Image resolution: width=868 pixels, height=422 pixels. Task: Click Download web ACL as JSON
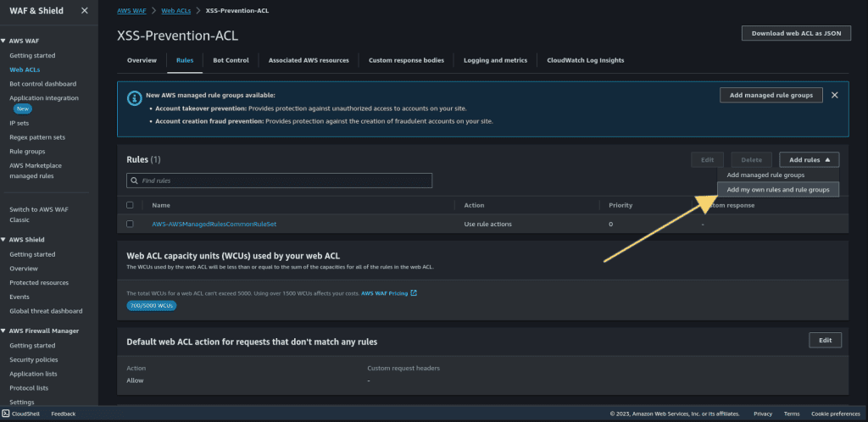(x=796, y=33)
